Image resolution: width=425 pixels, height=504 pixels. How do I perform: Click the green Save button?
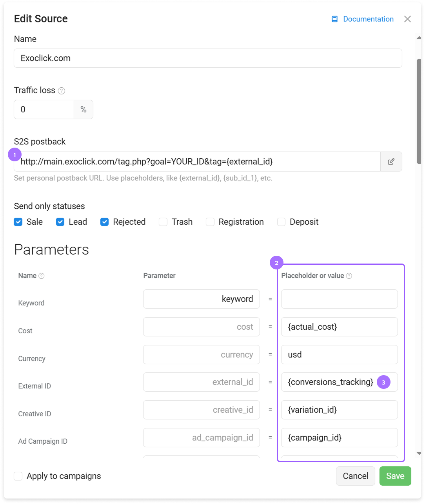395,476
